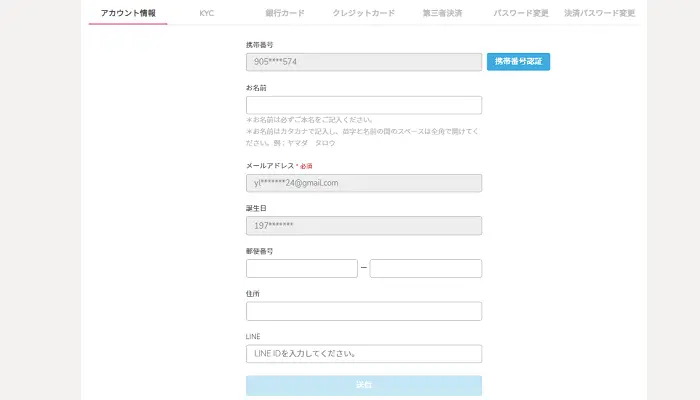
Task: Click the 誕生日 birthday field
Action: coord(363,226)
